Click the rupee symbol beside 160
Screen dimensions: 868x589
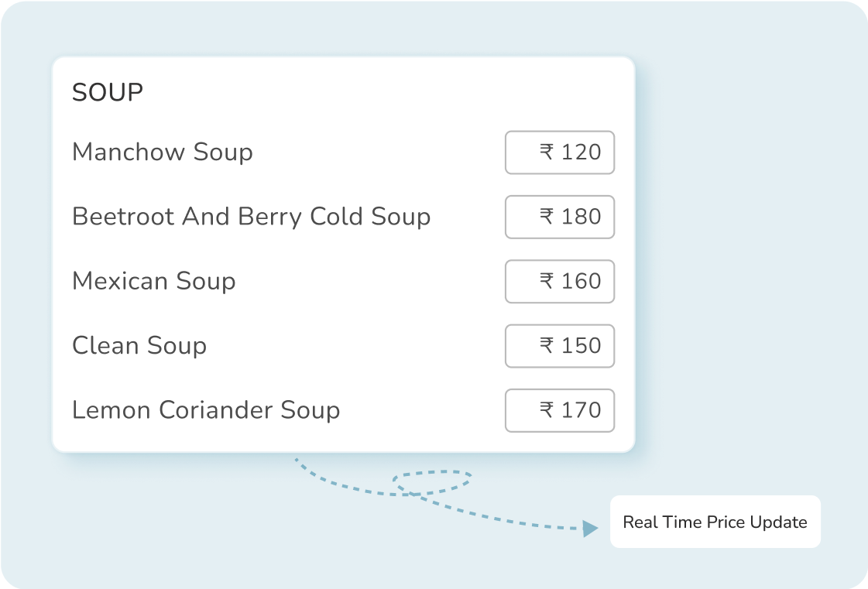tap(547, 281)
